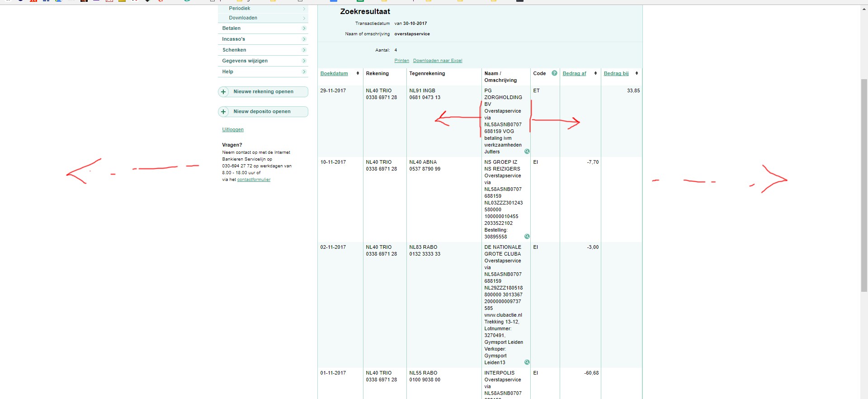Open the Gegevens wijzigen menu
The image size is (868, 399).
tap(245, 61)
